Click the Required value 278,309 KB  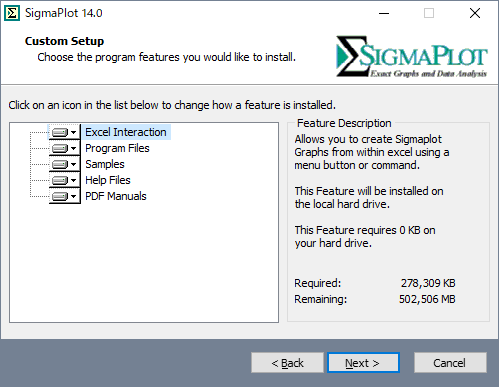pos(428,283)
